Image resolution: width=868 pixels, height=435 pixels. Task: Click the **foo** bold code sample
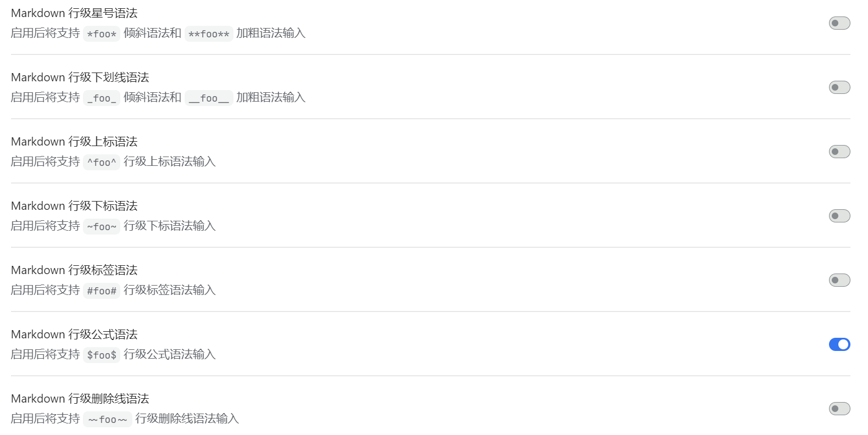coord(209,34)
